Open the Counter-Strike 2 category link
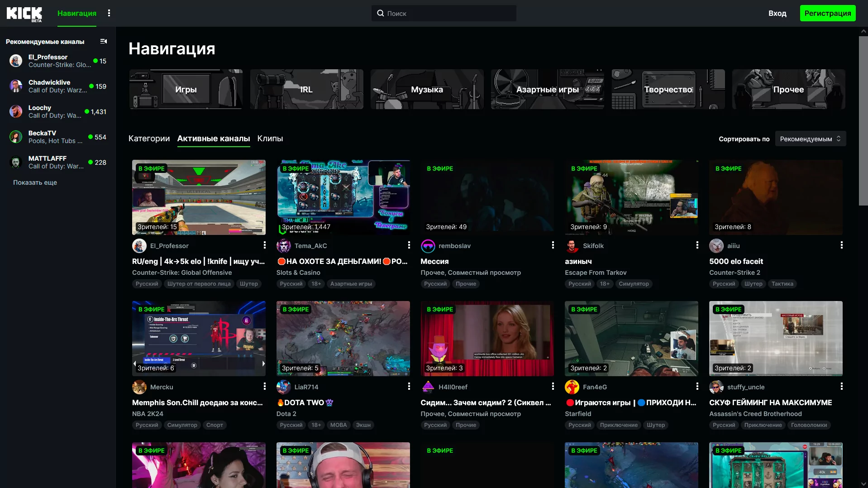The image size is (868, 488). pos(734,273)
